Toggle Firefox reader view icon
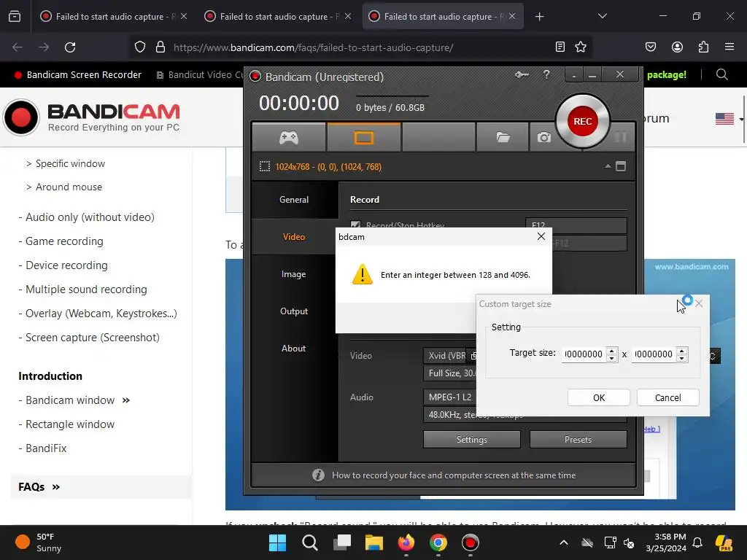The width and height of the screenshot is (747, 560). pos(560,47)
